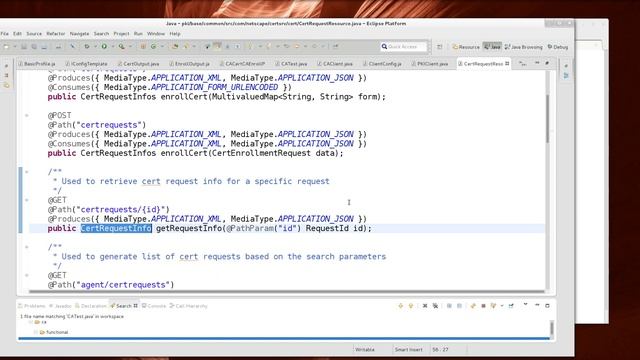Collapse all results in Search view
Image resolution: width=640 pixels, height=360 pixels.
(459, 306)
